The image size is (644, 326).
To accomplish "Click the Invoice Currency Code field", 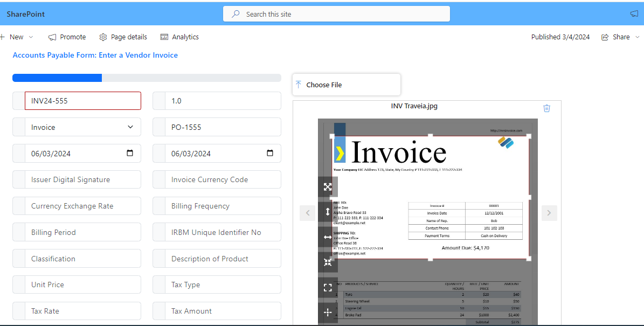I will click(223, 179).
